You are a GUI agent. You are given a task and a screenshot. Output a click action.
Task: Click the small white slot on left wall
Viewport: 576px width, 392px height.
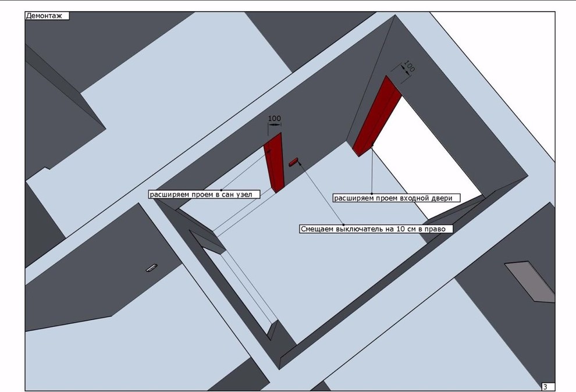pyautogui.click(x=151, y=268)
